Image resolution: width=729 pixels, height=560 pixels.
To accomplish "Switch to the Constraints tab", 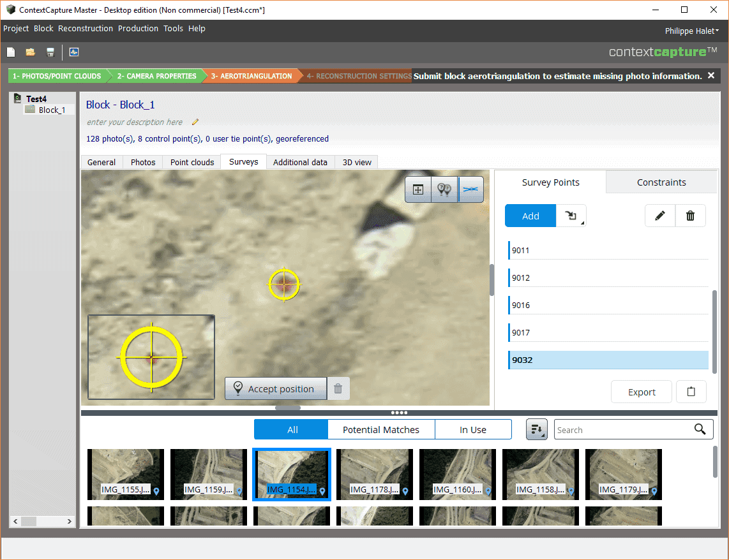I will tap(661, 182).
